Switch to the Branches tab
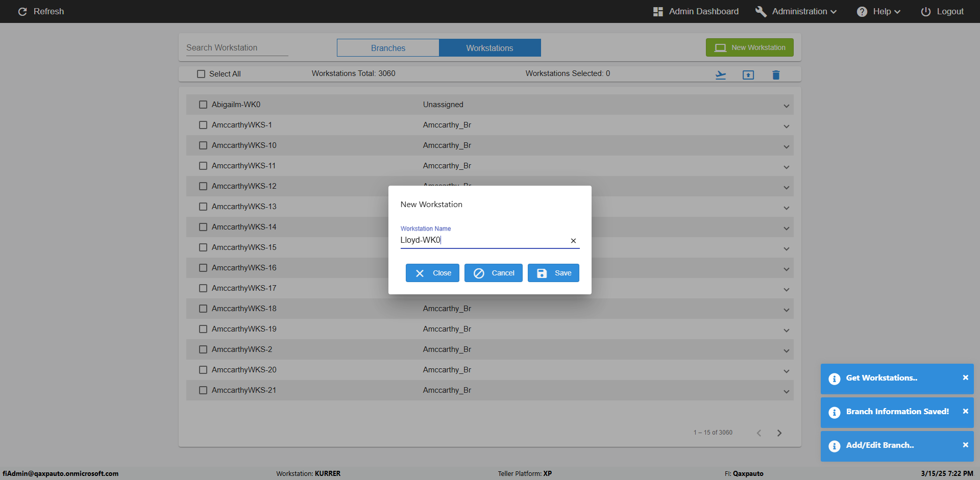This screenshot has width=980, height=480. [x=388, y=48]
